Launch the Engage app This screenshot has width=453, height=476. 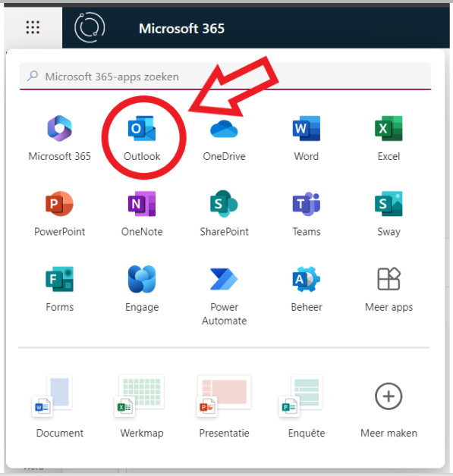coord(142,289)
